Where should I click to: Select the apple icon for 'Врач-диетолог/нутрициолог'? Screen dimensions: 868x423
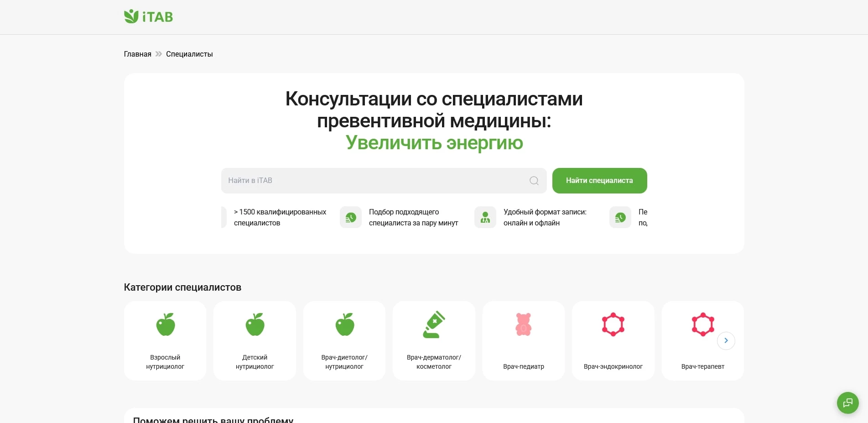pos(344,324)
